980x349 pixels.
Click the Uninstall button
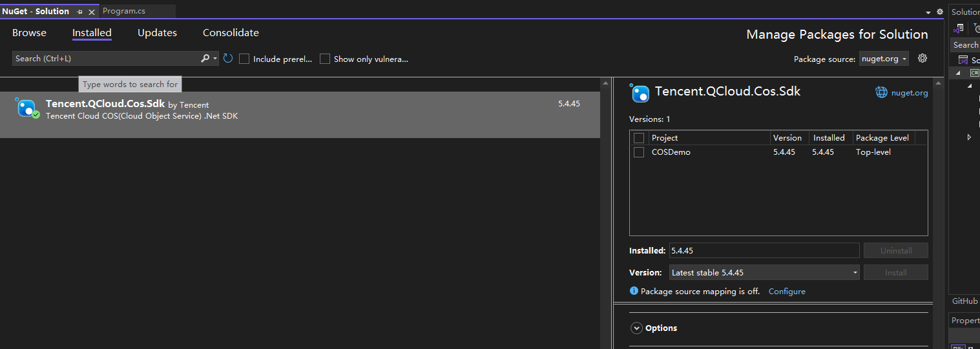896,250
